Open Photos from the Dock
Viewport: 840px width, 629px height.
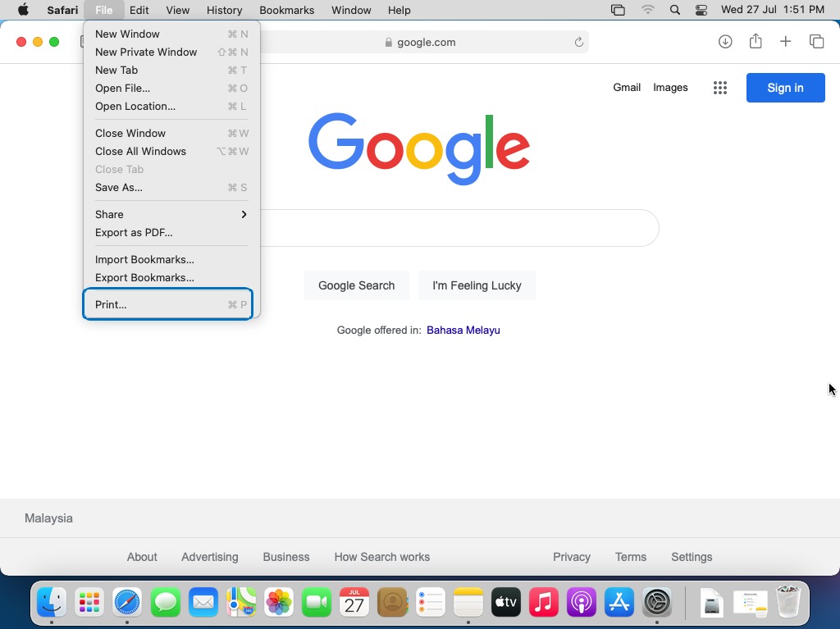[279, 603]
